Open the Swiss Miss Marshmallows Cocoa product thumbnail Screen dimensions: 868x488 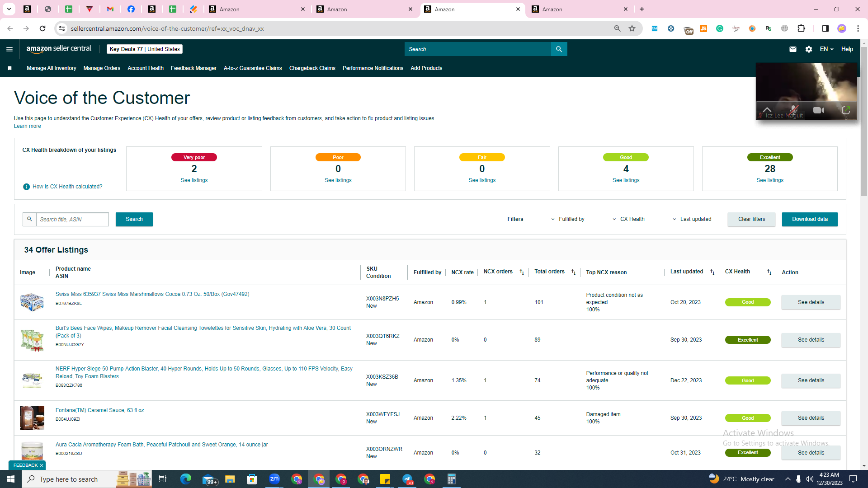(32, 302)
